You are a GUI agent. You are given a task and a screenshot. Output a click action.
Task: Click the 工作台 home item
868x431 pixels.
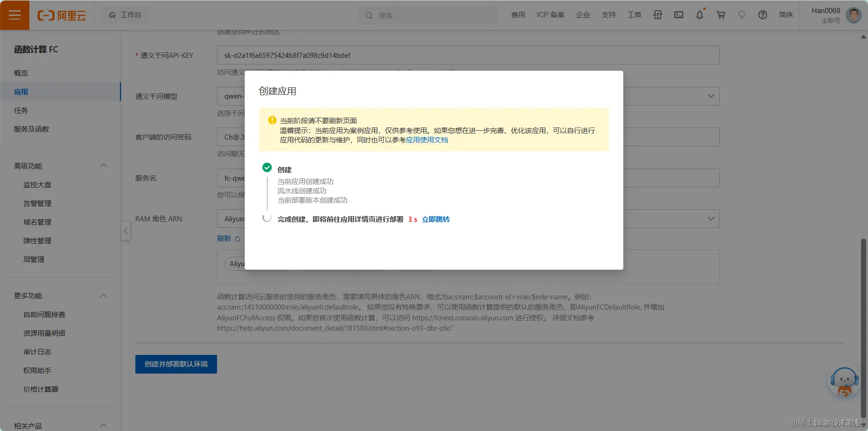pos(125,14)
